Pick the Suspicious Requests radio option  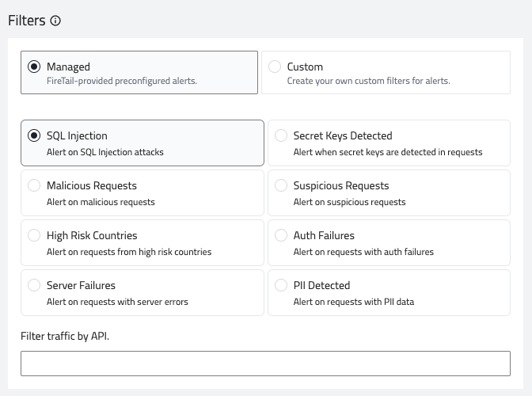[281, 186]
